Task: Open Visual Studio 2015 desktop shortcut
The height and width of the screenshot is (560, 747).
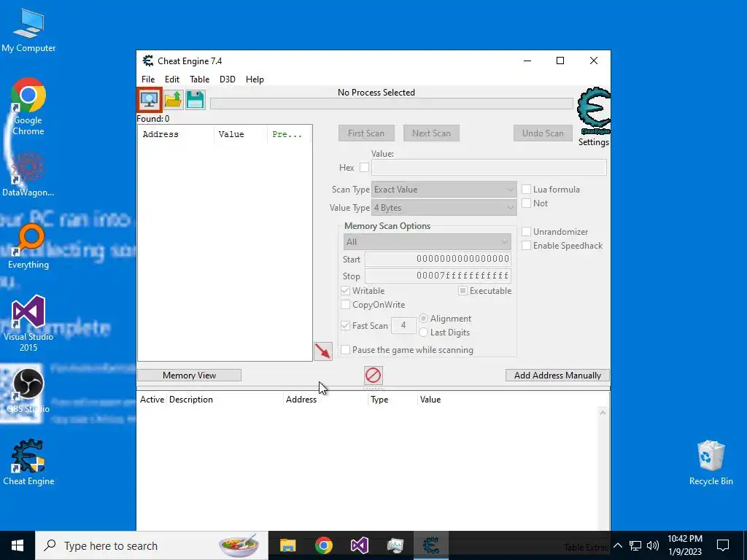Action: [28, 324]
